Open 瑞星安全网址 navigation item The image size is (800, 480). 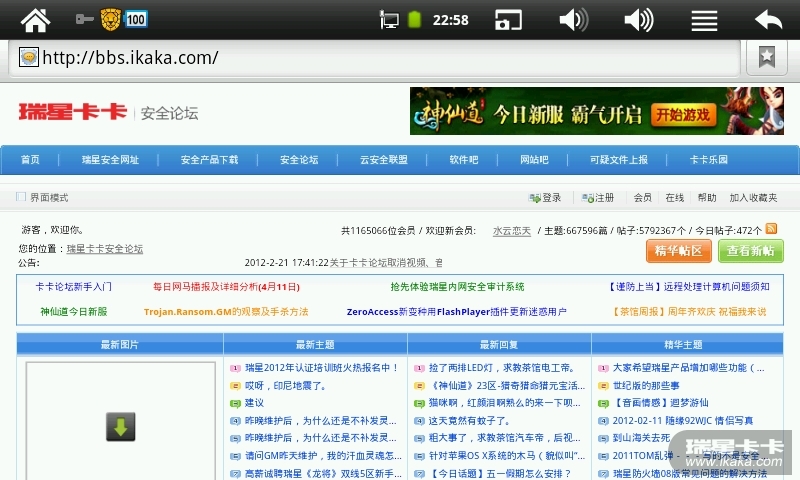coord(110,160)
